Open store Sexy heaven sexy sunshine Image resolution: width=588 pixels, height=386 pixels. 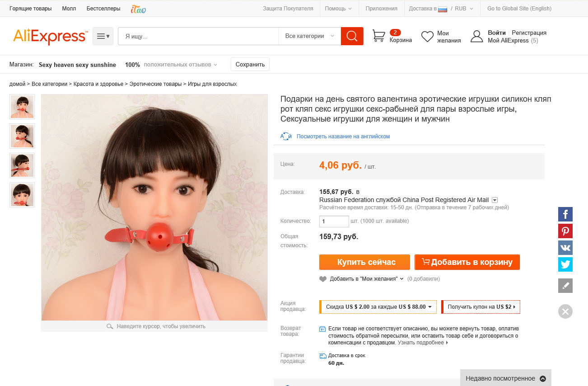pyautogui.click(x=77, y=65)
